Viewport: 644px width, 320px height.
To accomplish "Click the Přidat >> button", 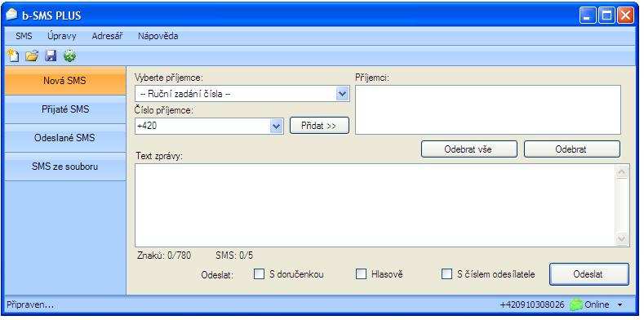I will tap(319, 126).
